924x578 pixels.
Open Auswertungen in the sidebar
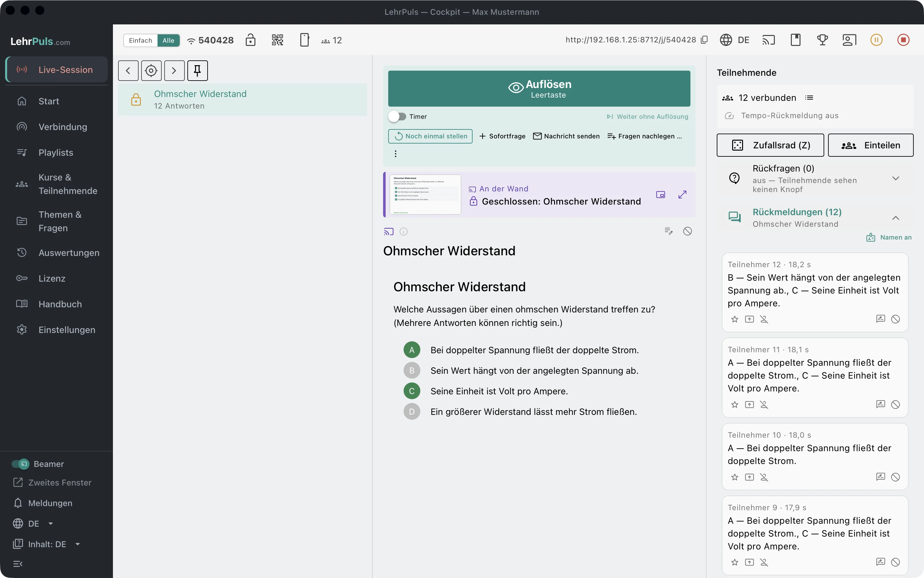click(56, 253)
